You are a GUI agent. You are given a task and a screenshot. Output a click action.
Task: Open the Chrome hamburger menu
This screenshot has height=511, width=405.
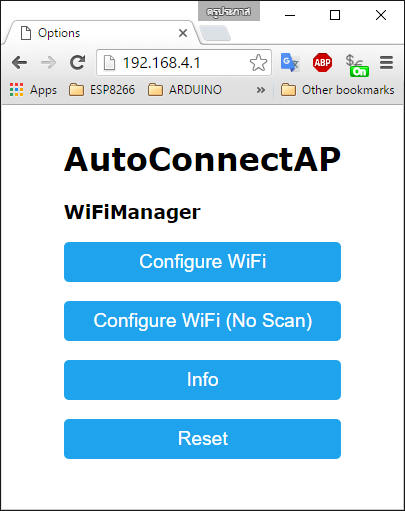point(386,62)
